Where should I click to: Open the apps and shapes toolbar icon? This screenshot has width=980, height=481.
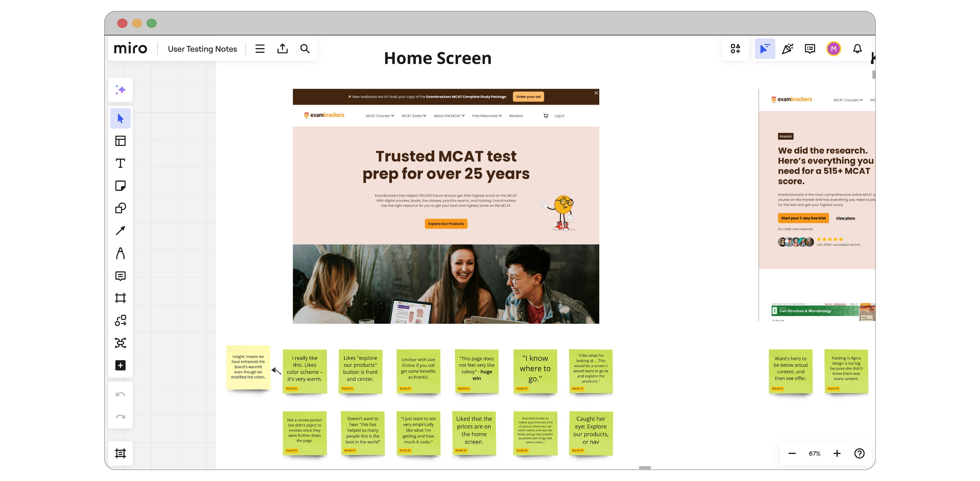735,49
